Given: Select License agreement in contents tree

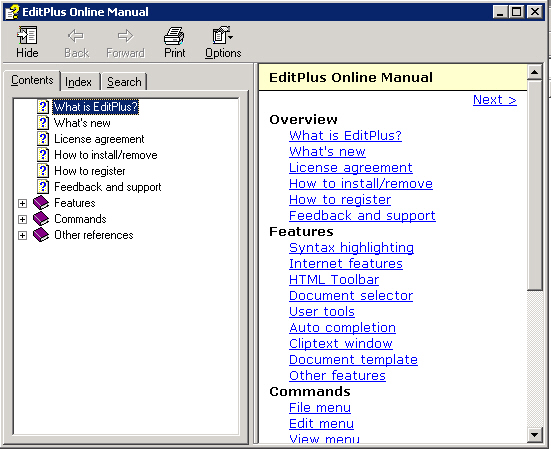Looking at the screenshot, I should 99,139.
